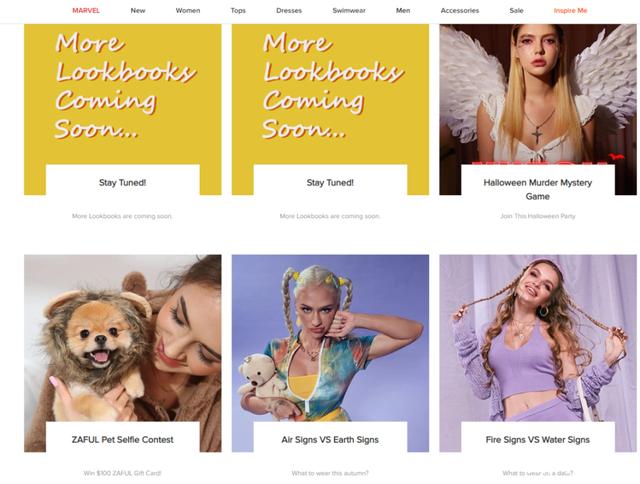
Task: Go to the Tops category
Action: [238, 11]
